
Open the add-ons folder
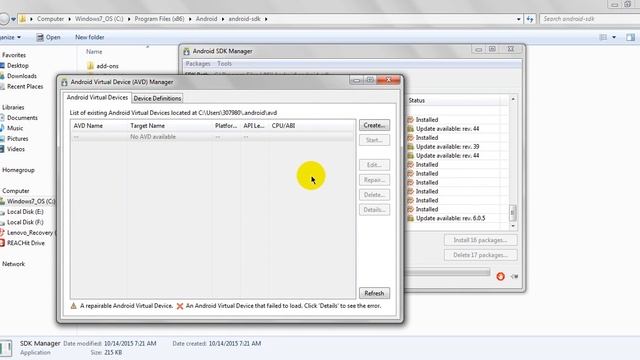[x=103, y=66]
